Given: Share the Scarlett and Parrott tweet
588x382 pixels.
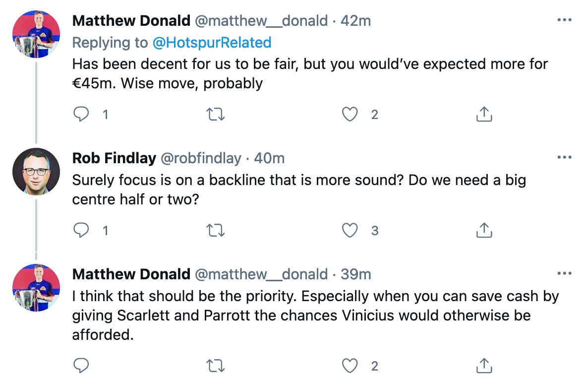Looking at the screenshot, I should coord(484,366).
